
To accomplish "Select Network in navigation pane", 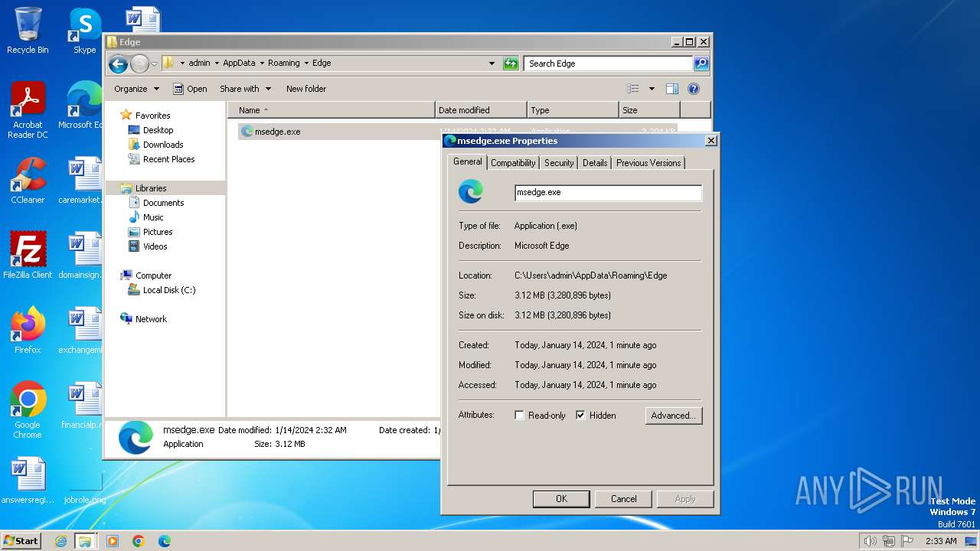I will tap(143, 319).
